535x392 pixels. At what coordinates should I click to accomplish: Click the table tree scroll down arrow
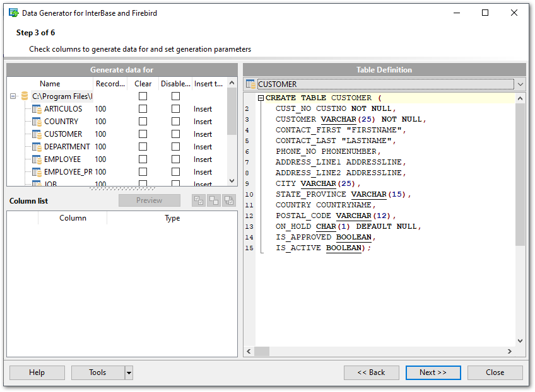(232, 181)
